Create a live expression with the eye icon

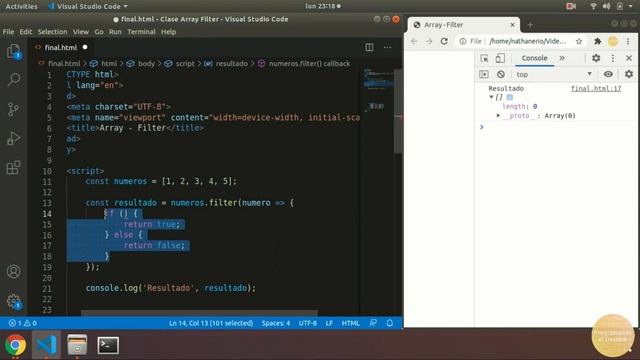pos(608,74)
